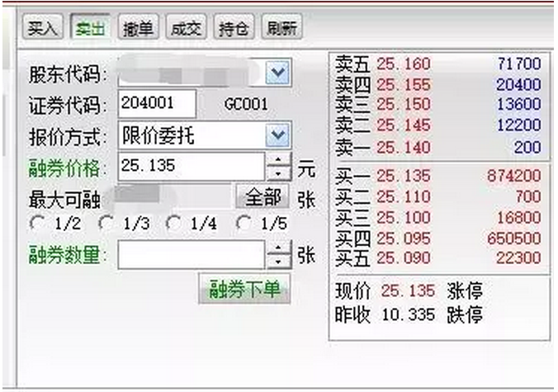Decrease 融券价格 with the down arrow
558x392 pixels.
point(280,173)
